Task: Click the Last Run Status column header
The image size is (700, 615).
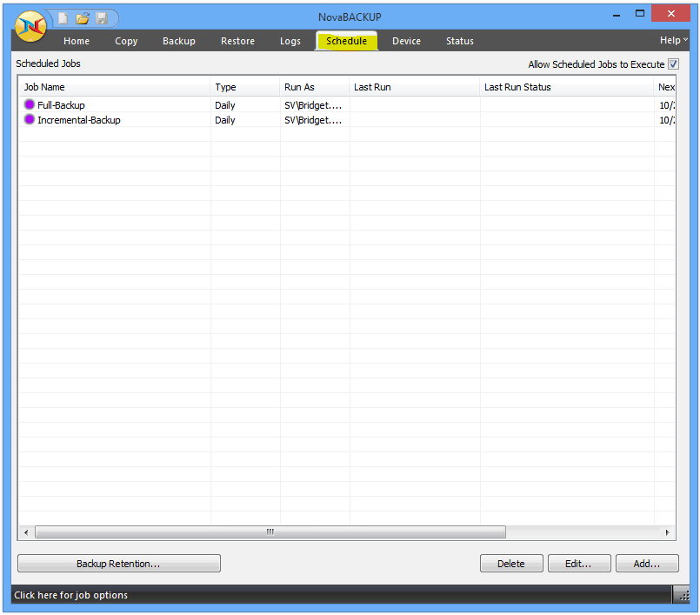Action: click(567, 87)
